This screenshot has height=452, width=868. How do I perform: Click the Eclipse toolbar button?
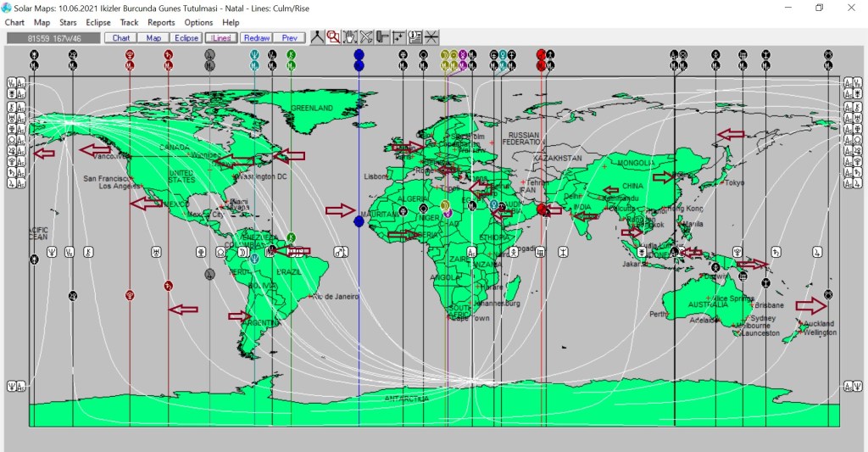point(186,38)
